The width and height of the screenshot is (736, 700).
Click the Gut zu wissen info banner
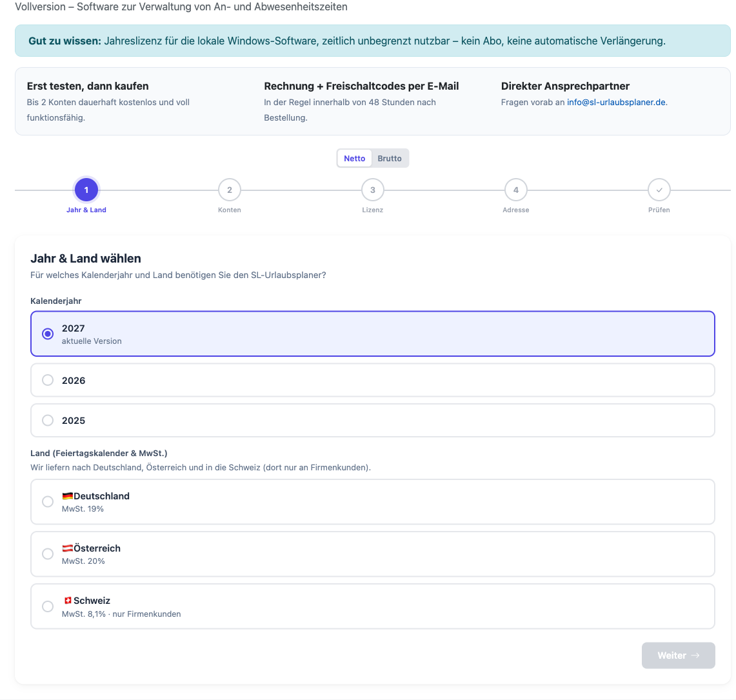click(373, 41)
